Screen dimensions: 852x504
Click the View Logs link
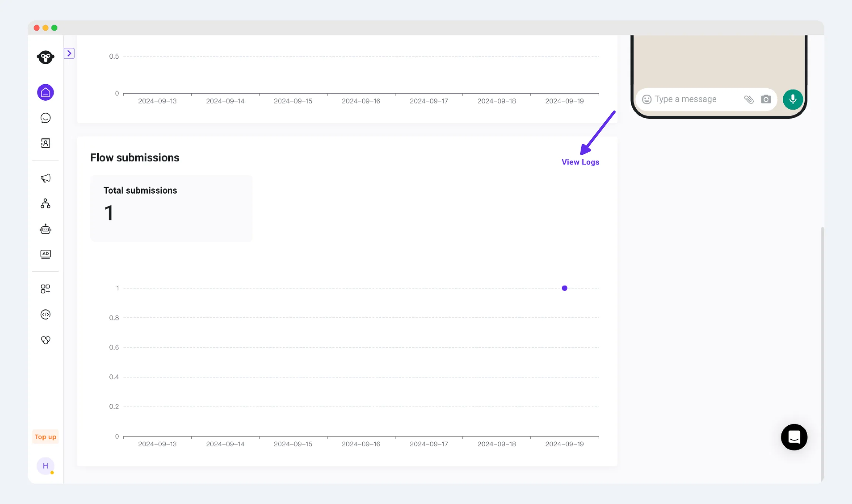(x=580, y=162)
